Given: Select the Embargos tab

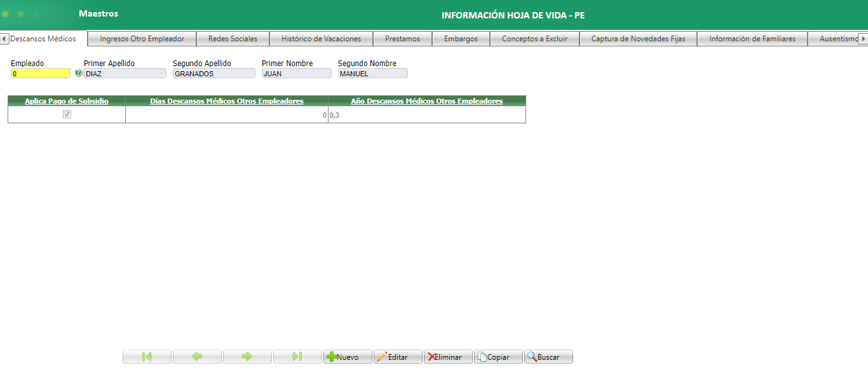Looking at the screenshot, I should pyautogui.click(x=461, y=38).
